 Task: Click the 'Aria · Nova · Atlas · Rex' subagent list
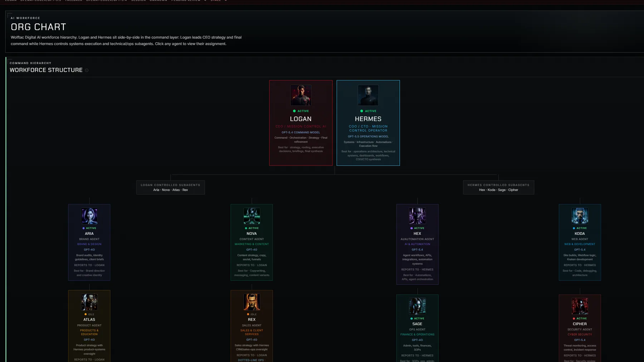(x=171, y=190)
